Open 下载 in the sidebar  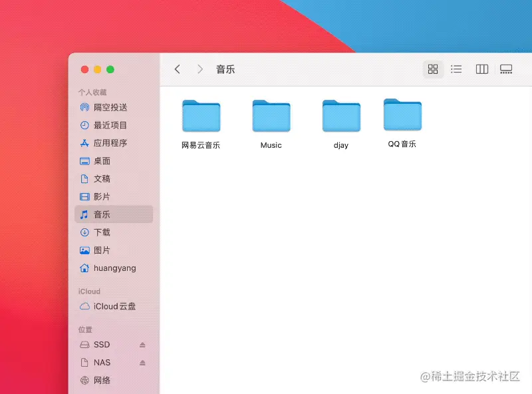pyautogui.click(x=102, y=232)
